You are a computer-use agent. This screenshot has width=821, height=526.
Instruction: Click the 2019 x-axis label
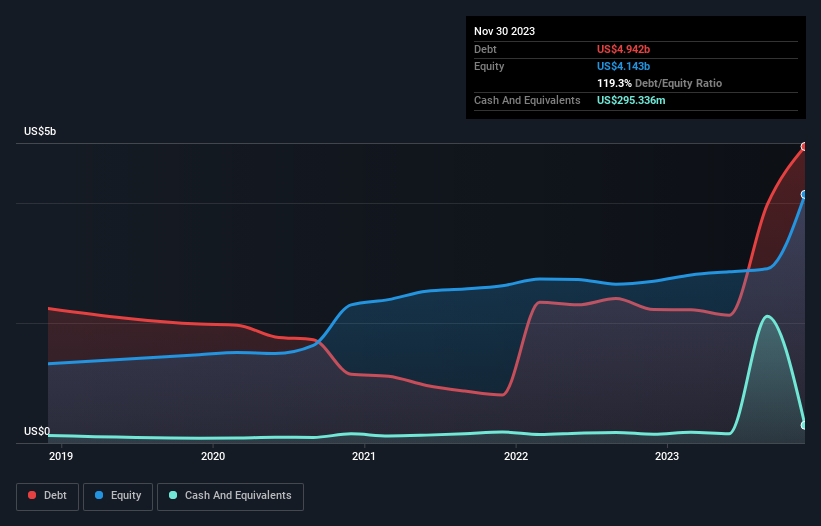point(61,456)
